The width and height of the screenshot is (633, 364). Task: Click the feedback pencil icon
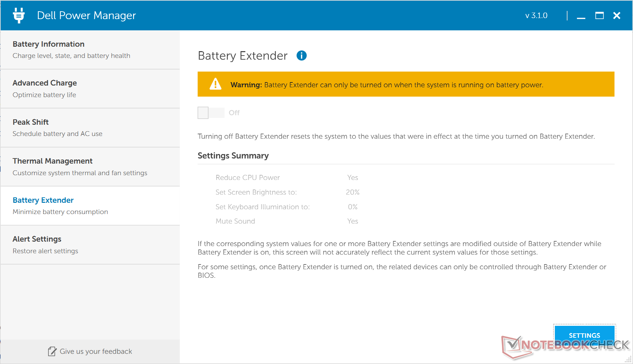(52, 351)
